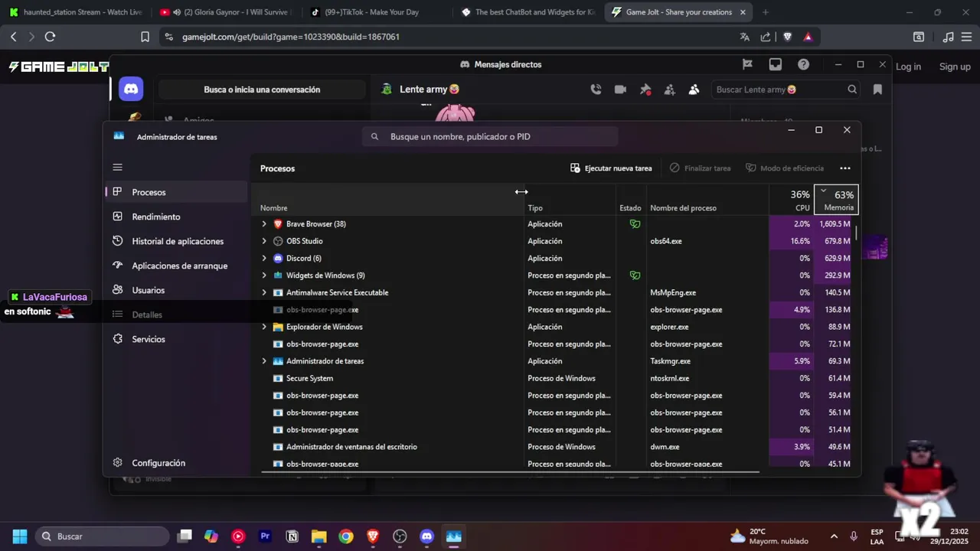Open the three-dot more options menu
Viewport: 980px width, 551px height.
[x=845, y=168]
